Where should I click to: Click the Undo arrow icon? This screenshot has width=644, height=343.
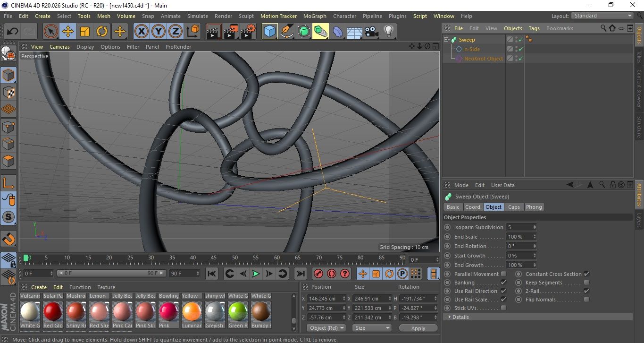tap(13, 32)
